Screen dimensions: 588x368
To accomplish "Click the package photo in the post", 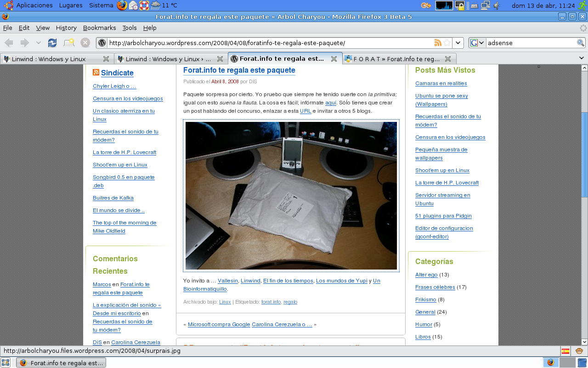I will click(291, 195).
